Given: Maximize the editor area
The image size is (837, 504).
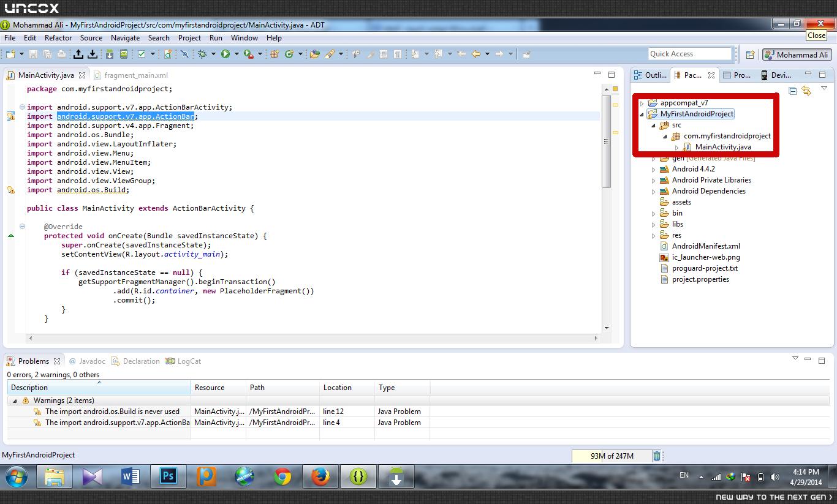Looking at the screenshot, I should (611, 74).
